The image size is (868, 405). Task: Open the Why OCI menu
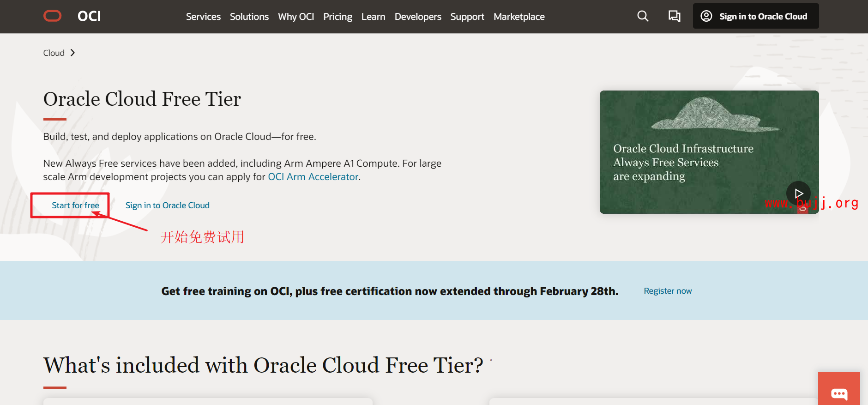[295, 17]
